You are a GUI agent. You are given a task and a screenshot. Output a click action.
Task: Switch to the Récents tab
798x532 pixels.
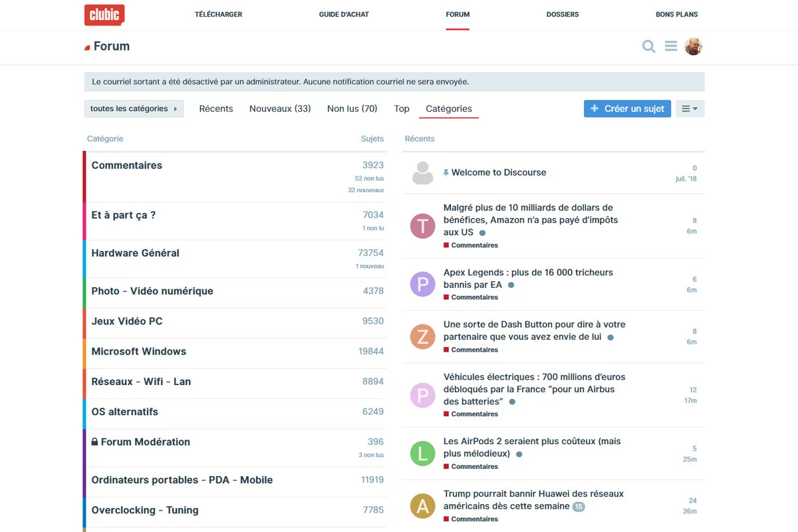[216, 108]
